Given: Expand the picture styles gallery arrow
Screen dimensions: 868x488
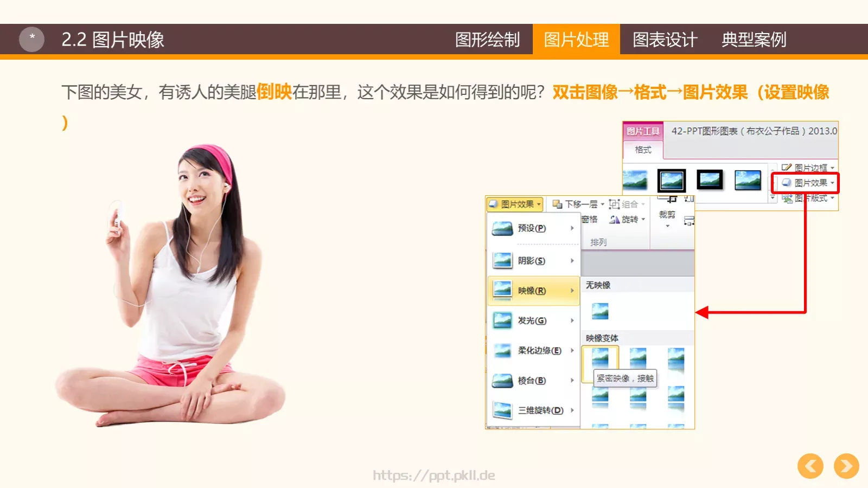Looking at the screenshot, I should tap(773, 198).
